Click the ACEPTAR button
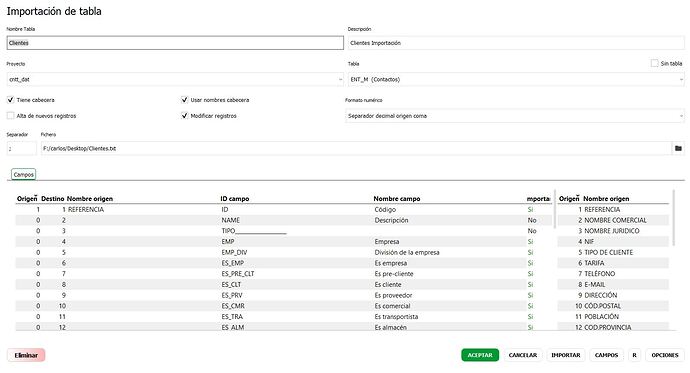This screenshot has width=690, height=373. (x=480, y=355)
